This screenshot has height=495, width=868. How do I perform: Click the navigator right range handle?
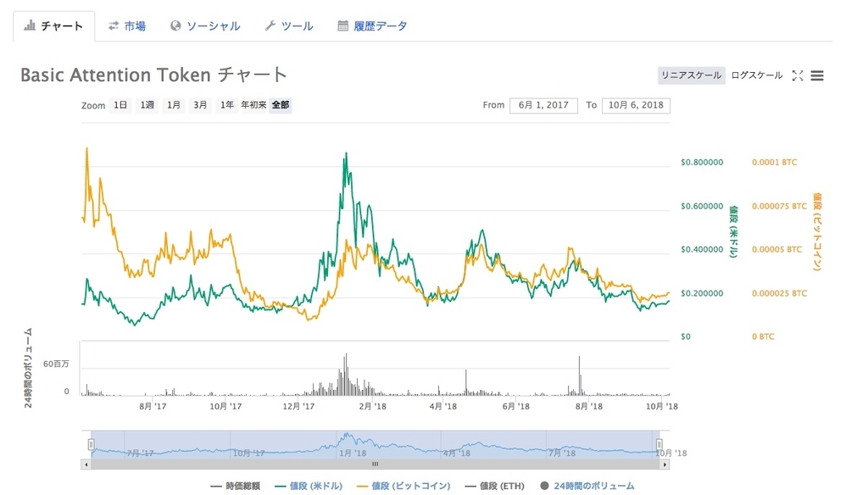[x=659, y=444]
